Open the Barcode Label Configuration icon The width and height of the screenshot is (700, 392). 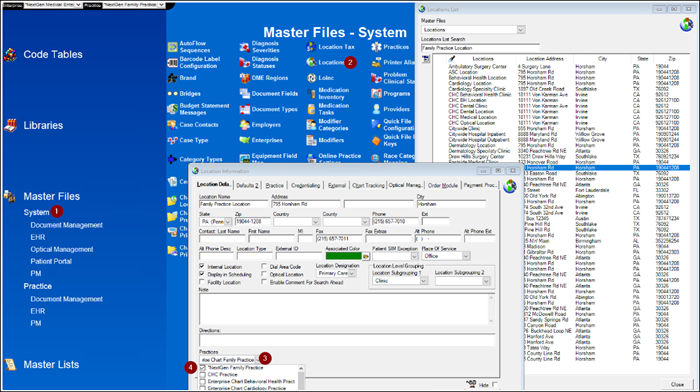173,63
